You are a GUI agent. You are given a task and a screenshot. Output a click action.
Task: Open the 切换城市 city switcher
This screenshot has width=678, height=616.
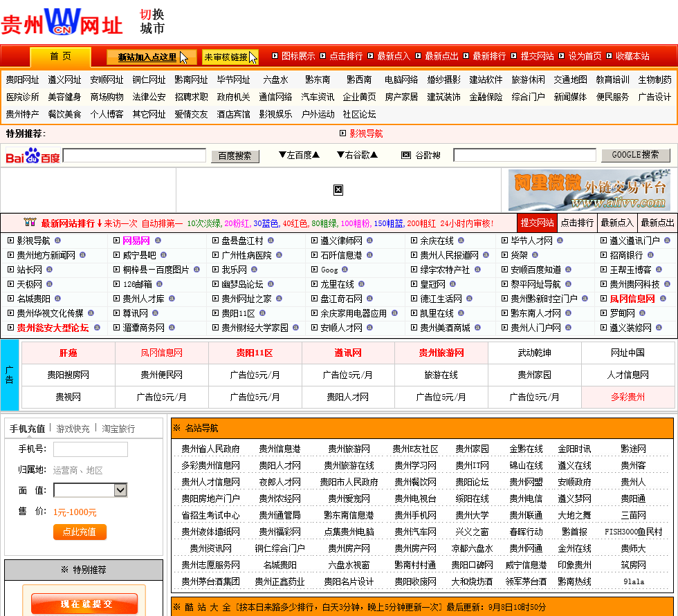point(152,21)
